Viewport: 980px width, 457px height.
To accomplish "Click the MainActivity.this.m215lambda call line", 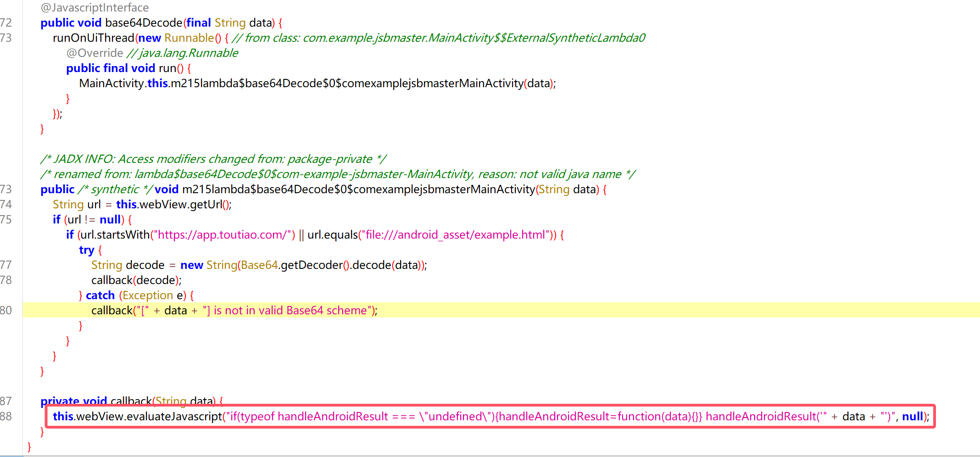I will [x=317, y=83].
